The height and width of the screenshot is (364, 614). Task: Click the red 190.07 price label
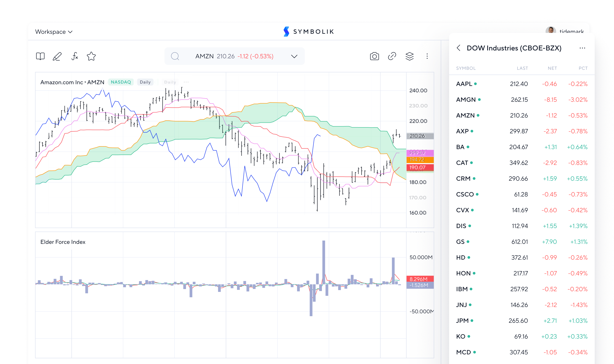click(x=420, y=168)
